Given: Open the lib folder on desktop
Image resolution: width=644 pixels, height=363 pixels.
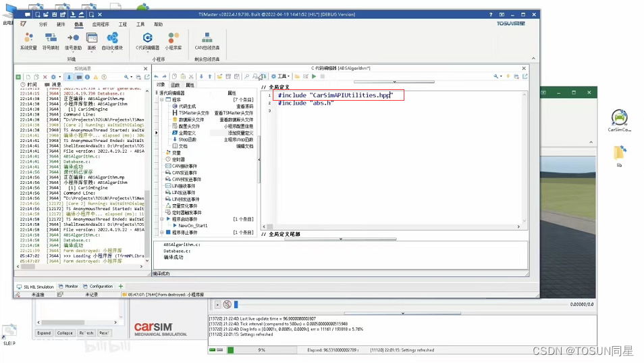Looking at the screenshot, I should 619,156.
